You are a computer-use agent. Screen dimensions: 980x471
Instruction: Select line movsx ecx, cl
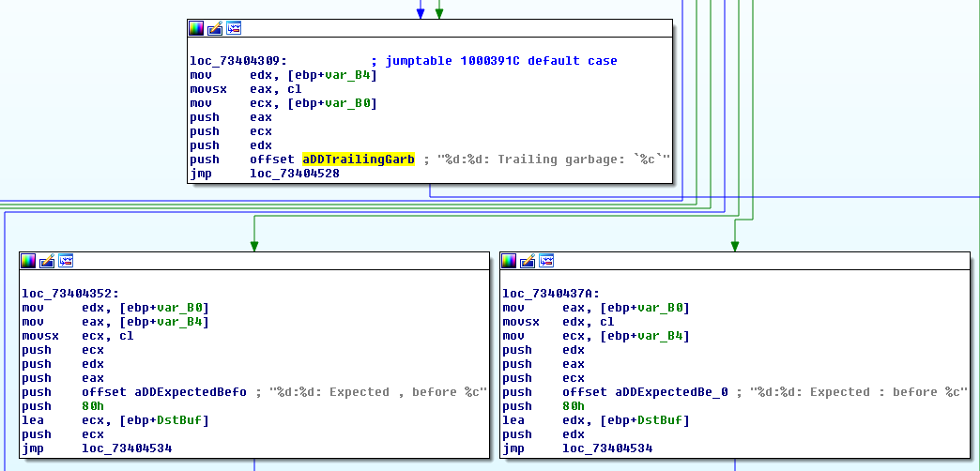(78, 336)
